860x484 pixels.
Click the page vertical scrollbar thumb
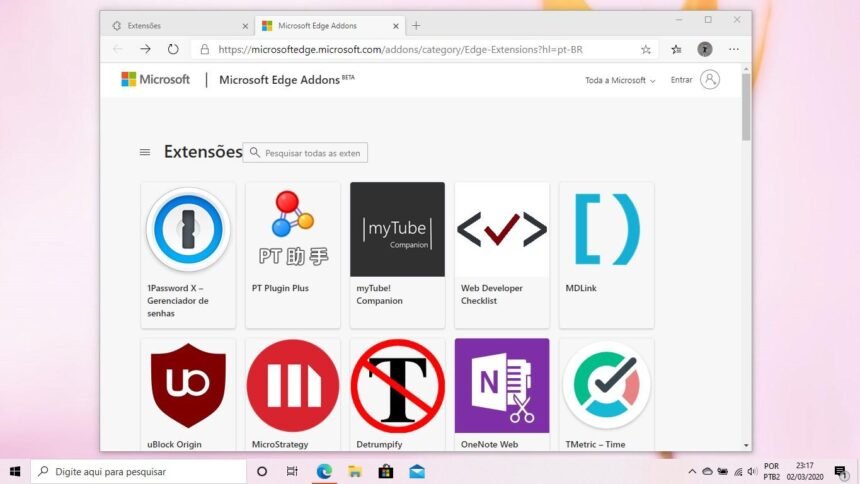[746, 107]
